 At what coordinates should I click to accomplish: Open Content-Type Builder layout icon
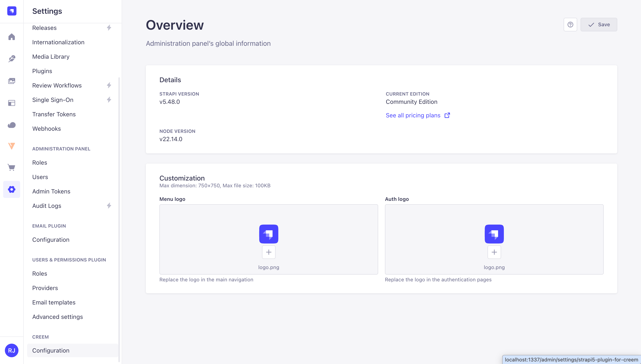(x=12, y=103)
